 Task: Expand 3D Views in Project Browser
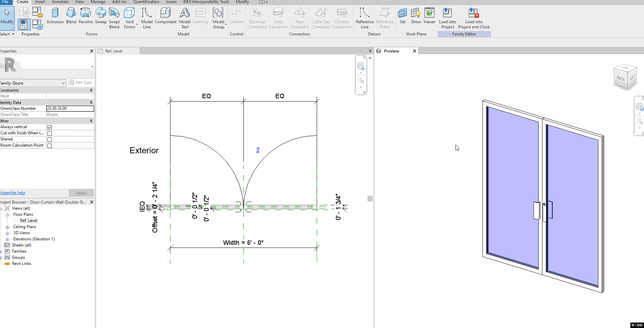tap(7, 233)
